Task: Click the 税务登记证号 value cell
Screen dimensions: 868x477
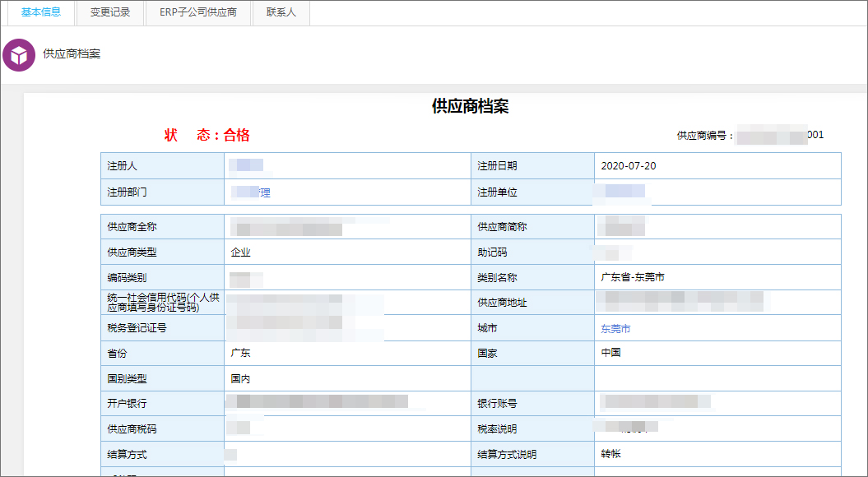Action: 304,327
